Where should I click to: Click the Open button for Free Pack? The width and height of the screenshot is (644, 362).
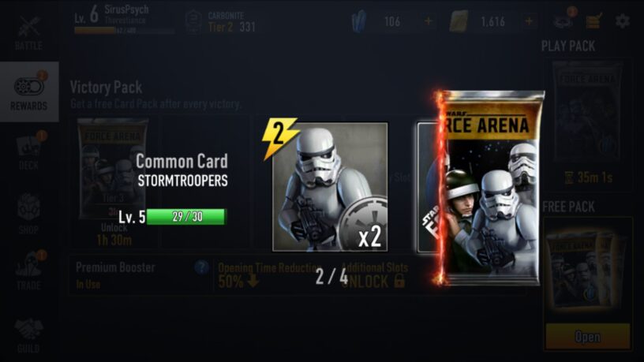588,337
